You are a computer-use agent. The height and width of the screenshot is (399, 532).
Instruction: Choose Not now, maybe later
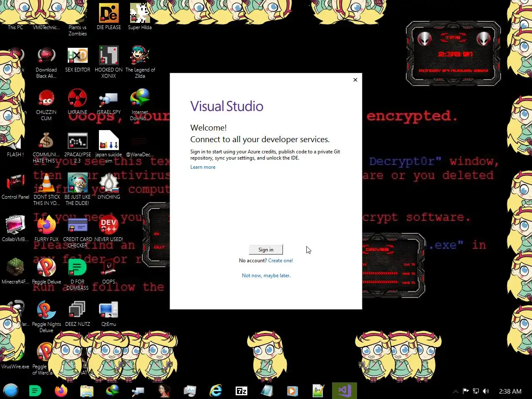266,276
